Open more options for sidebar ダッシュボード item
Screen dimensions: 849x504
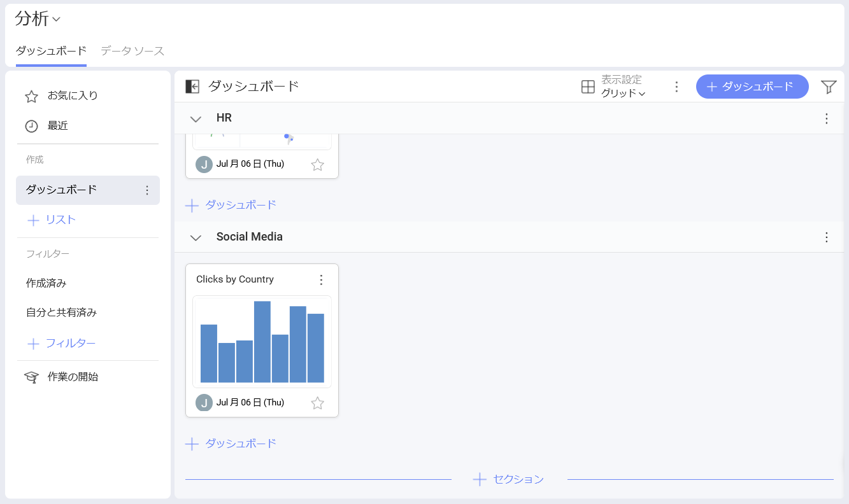coord(147,190)
